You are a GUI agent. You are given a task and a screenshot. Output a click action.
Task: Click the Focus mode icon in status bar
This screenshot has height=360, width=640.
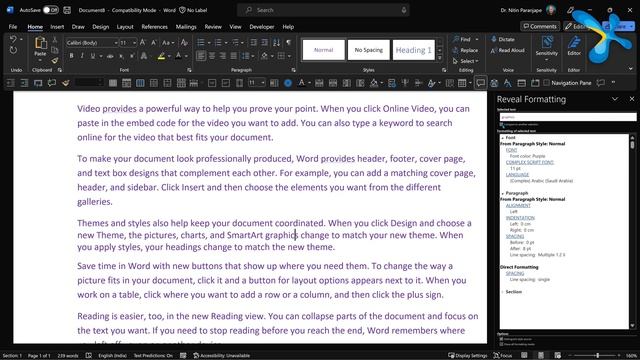tap(497, 356)
